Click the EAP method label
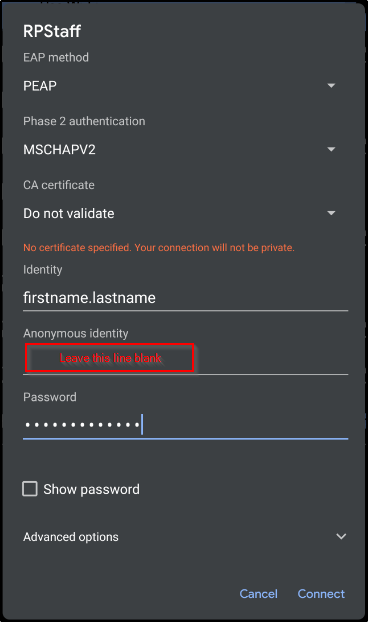368x622 pixels. coord(56,58)
